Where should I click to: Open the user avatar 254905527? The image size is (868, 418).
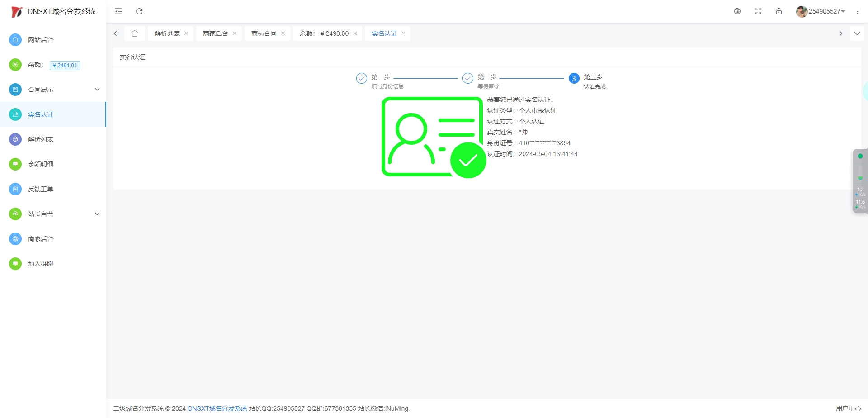tap(802, 11)
